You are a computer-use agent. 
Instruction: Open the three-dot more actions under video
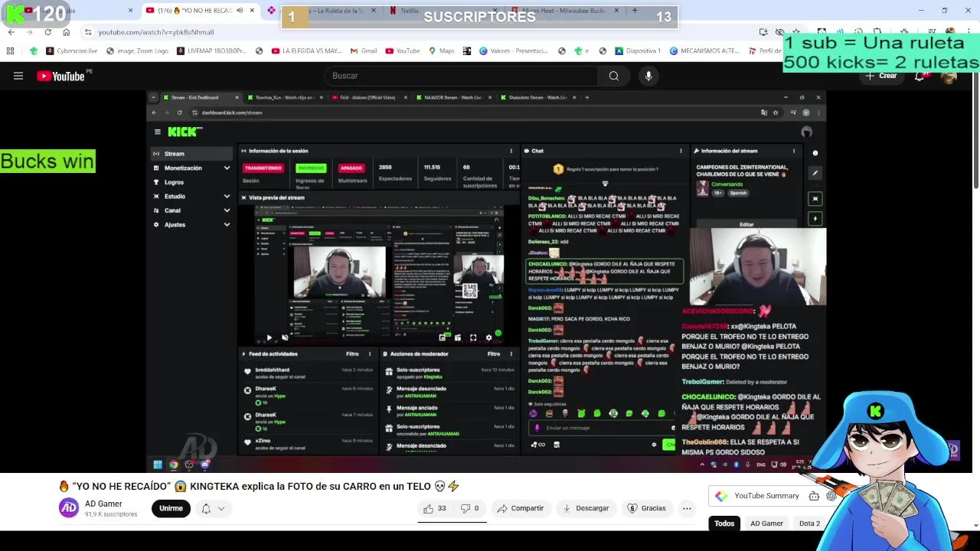[687, 508]
